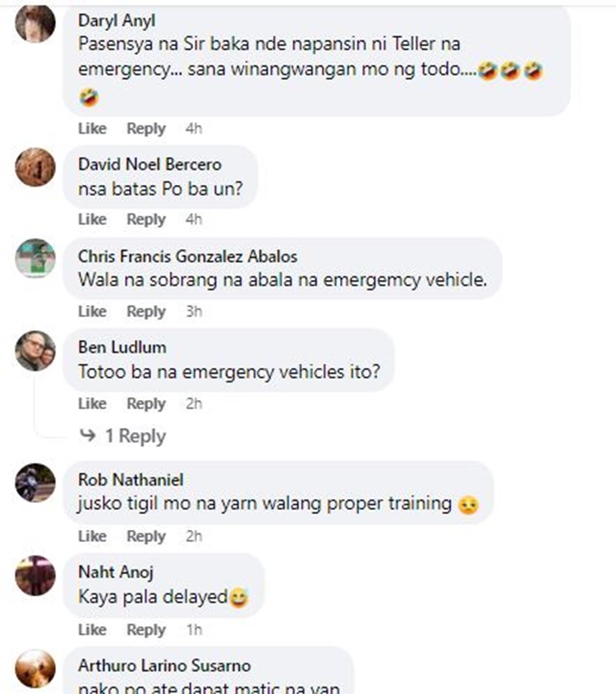Reply to Naht Anoj's comment
616x694 pixels.
[x=146, y=629]
